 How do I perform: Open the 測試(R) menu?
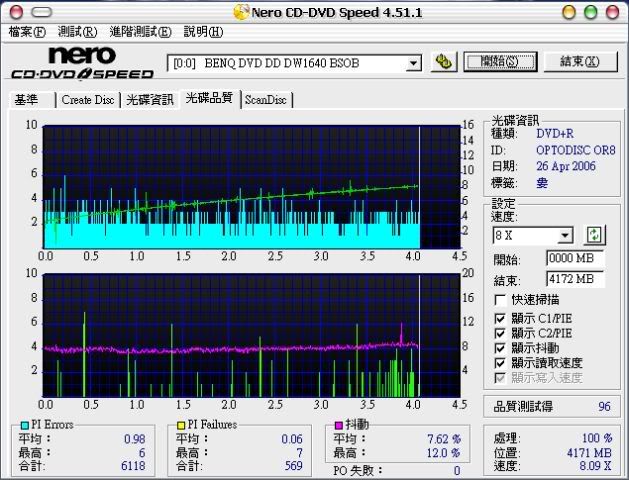click(77, 32)
